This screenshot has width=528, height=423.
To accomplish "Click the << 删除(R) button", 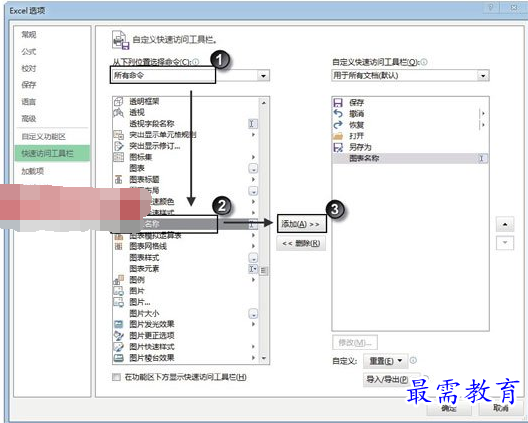I will (301, 243).
